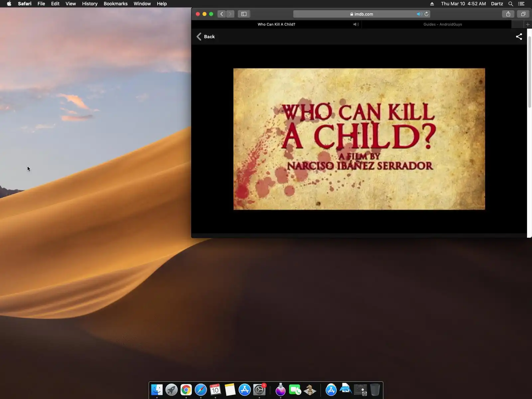Open Chess from the Dock

click(x=310, y=390)
